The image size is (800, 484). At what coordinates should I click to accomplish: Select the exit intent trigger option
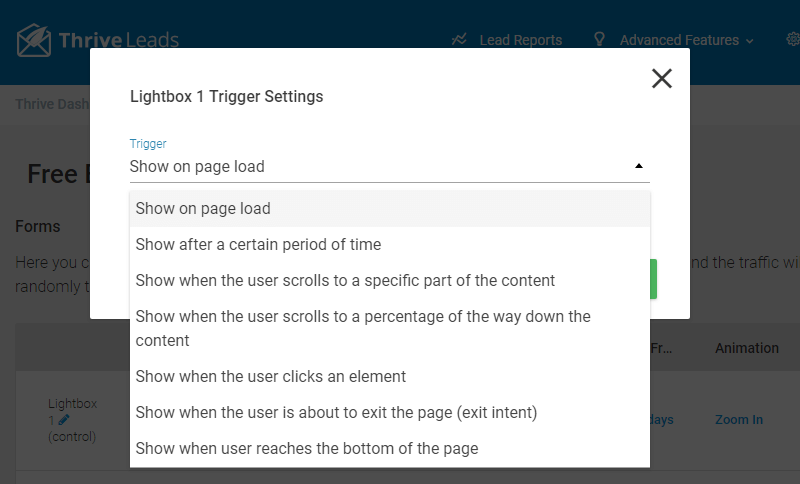click(390, 413)
